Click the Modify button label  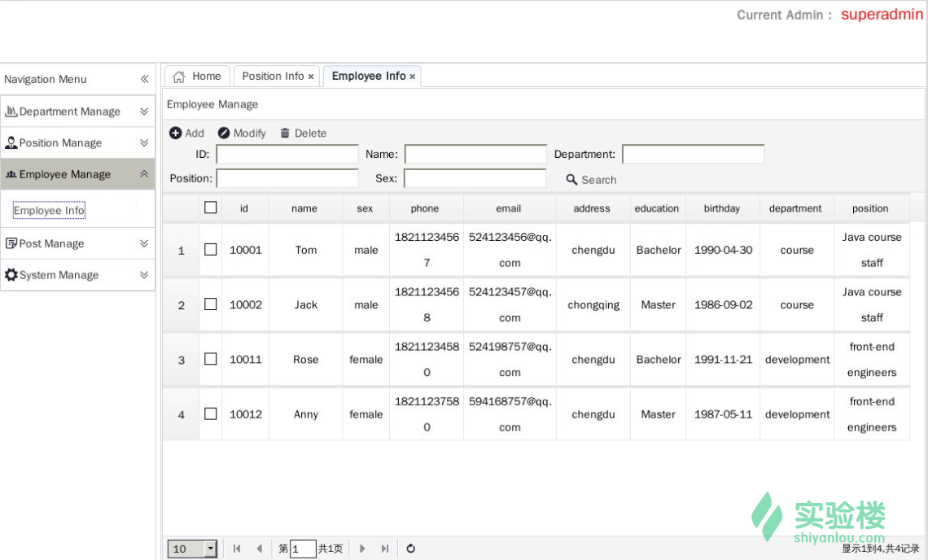coord(250,133)
